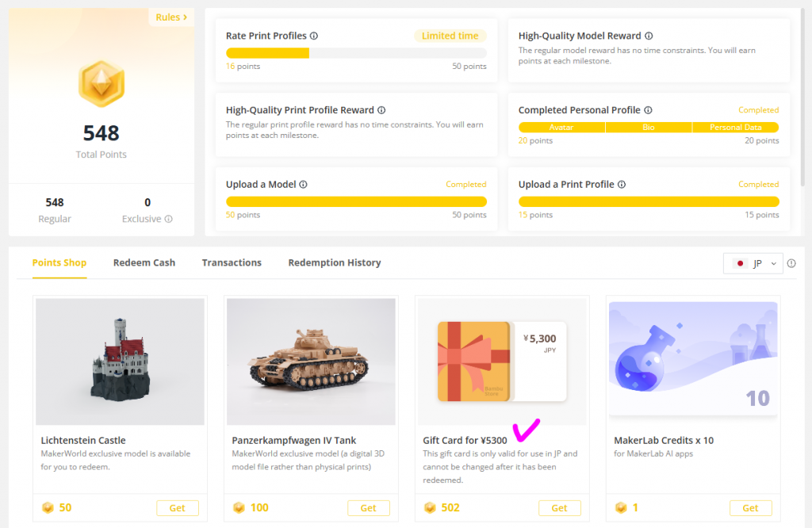Switch to the Redeem Cash tab
The image size is (812, 528).
pyautogui.click(x=144, y=262)
